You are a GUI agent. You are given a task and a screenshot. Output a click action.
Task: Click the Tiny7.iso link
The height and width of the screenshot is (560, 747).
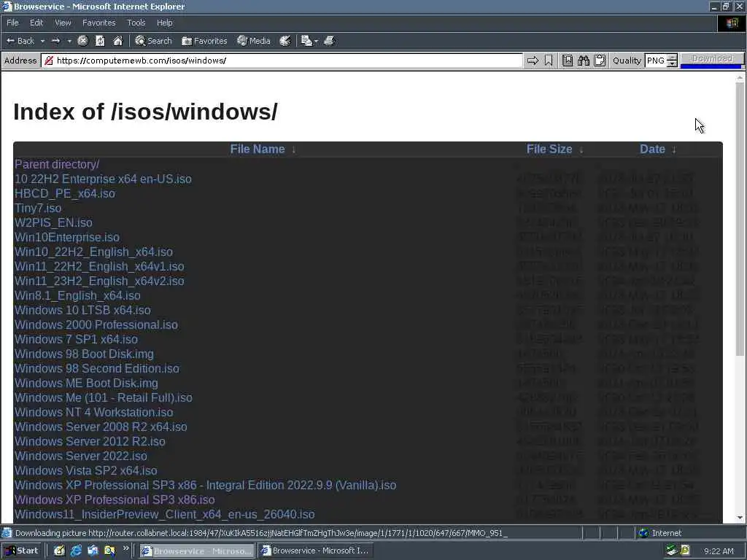point(38,208)
